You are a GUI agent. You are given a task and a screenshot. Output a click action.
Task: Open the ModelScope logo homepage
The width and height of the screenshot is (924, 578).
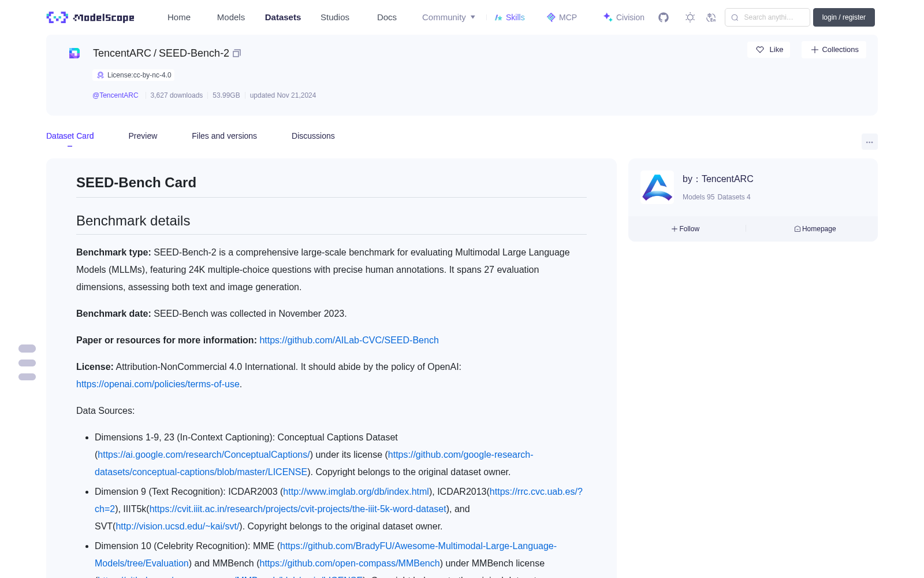coord(91,17)
